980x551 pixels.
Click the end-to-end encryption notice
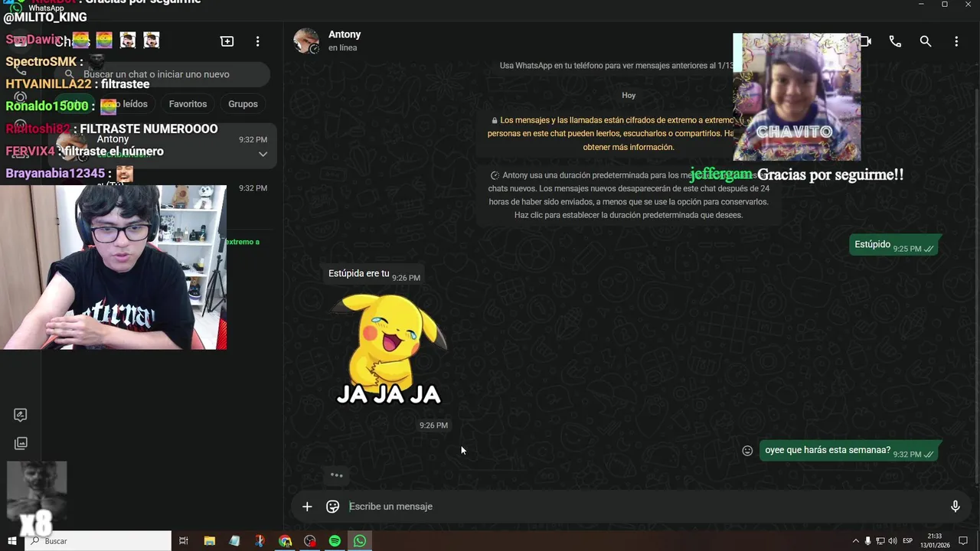tap(628, 133)
